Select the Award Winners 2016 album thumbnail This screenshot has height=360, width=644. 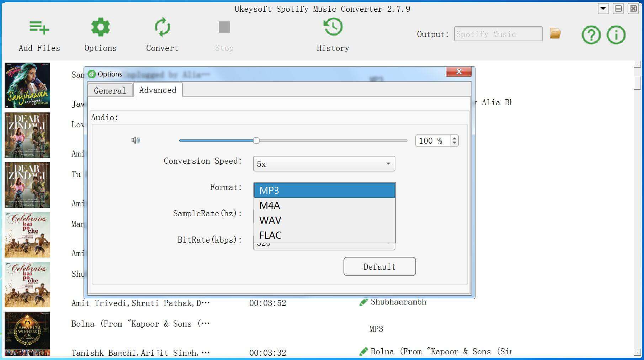click(x=27, y=334)
